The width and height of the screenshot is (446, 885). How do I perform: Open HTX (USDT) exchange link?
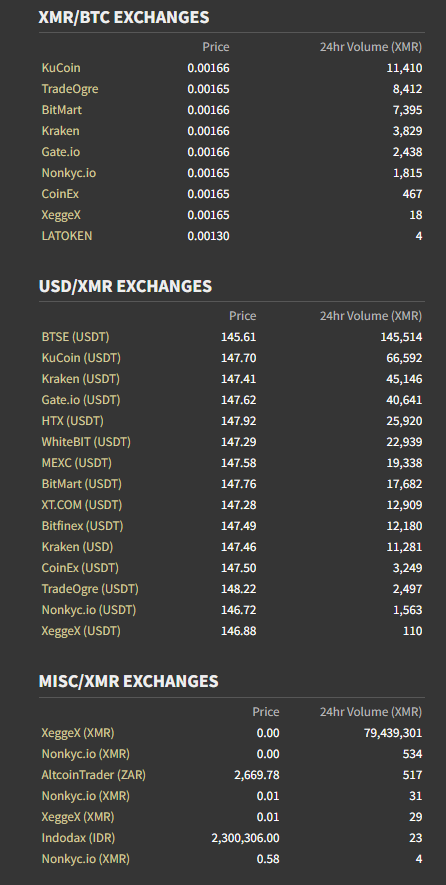(72, 421)
